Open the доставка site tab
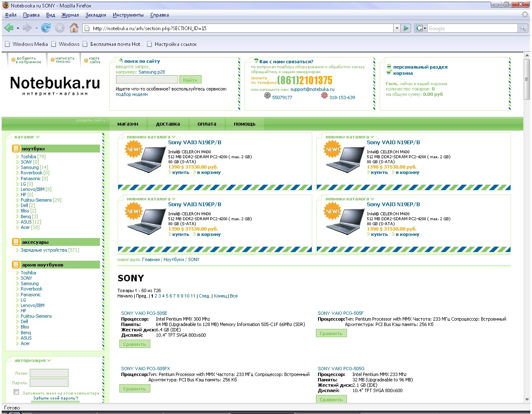 click(x=168, y=124)
